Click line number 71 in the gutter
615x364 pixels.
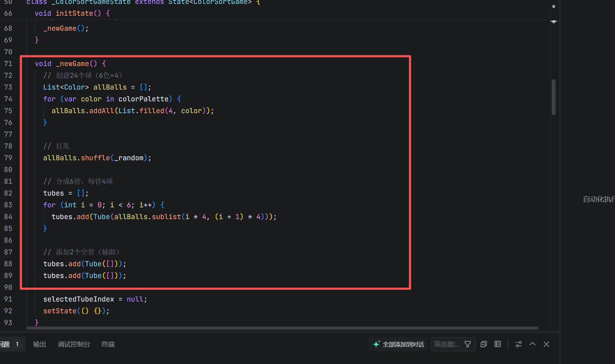click(x=8, y=64)
